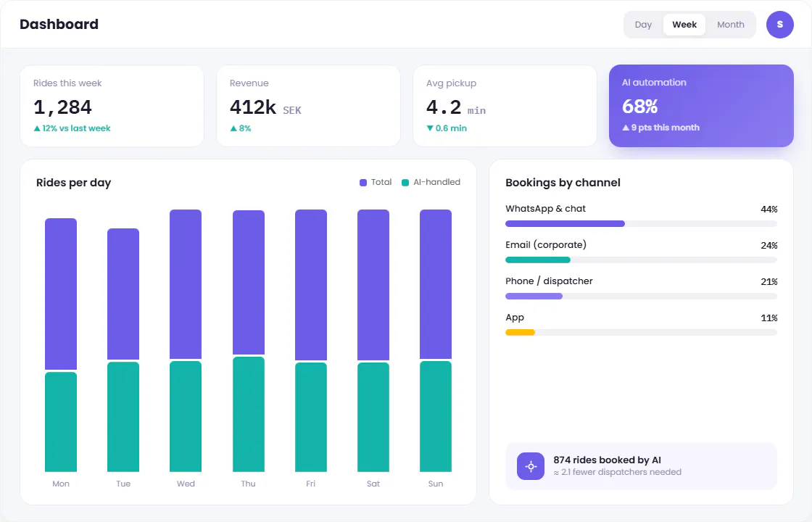Click the purple Mon total bar

click(61, 294)
